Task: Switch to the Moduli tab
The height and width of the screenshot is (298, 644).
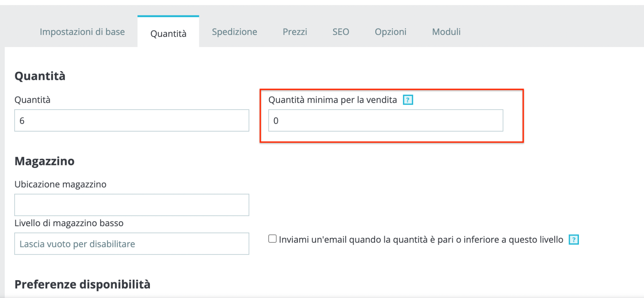Action: pyautogui.click(x=446, y=32)
